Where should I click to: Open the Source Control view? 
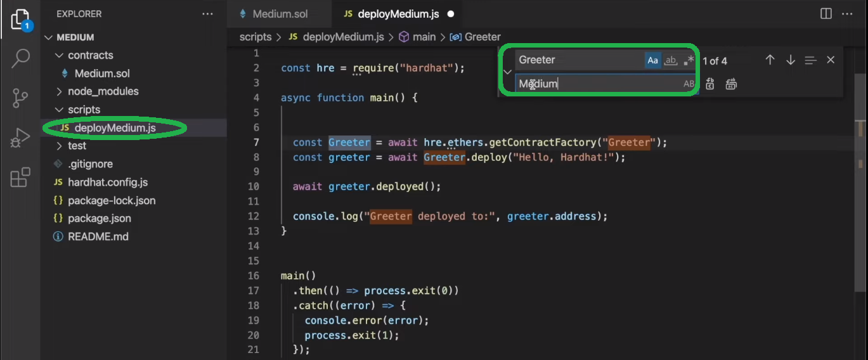coord(20,98)
